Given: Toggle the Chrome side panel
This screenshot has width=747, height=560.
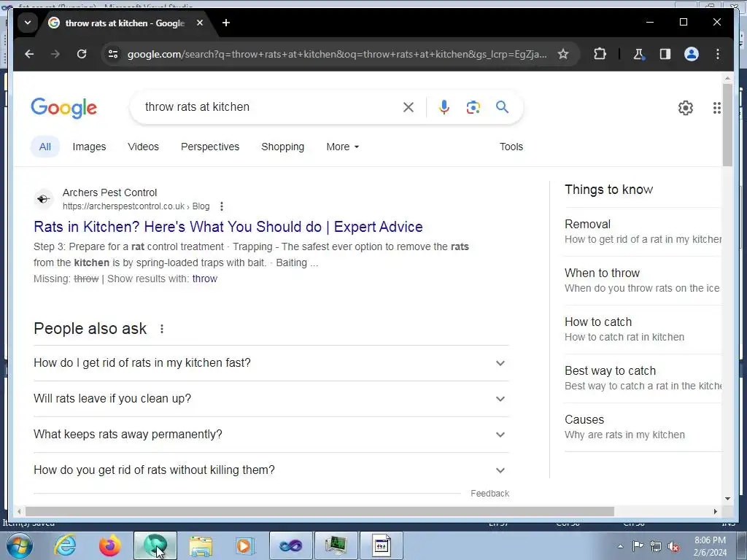Looking at the screenshot, I should [665, 54].
